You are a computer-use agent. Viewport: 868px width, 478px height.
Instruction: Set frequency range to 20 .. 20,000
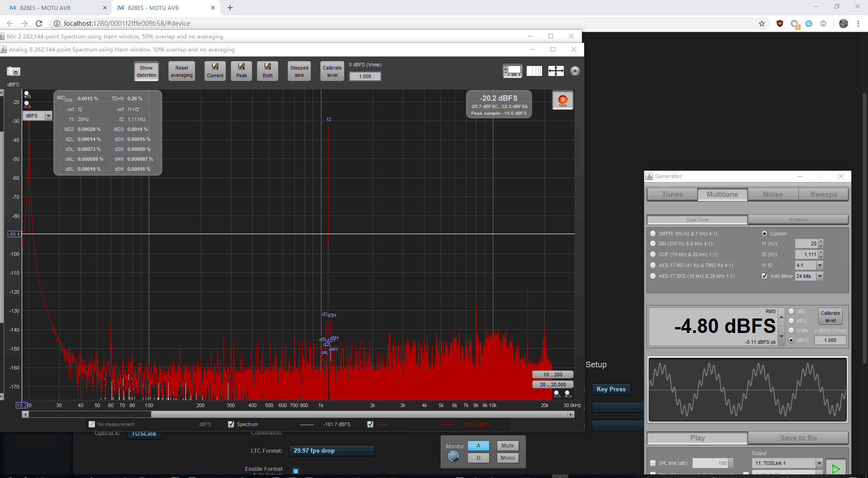coord(553,384)
